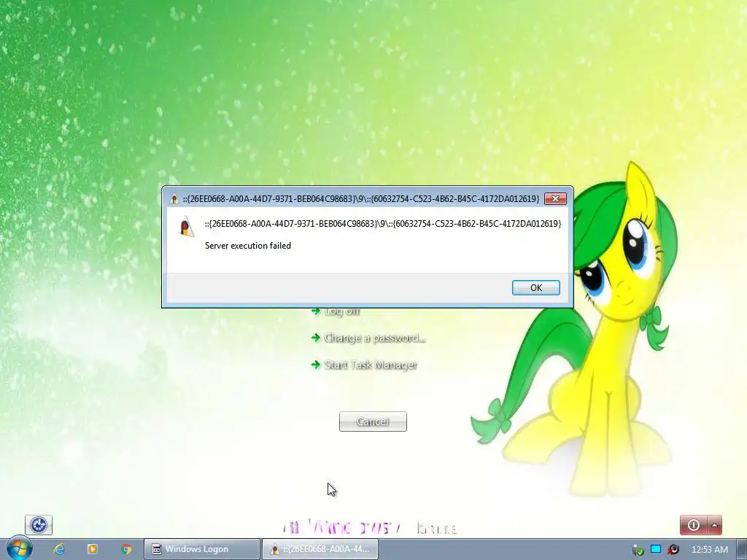Image resolution: width=747 pixels, height=560 pixels.
Task: Click the Show desktop strip
Action: [742, 549]
